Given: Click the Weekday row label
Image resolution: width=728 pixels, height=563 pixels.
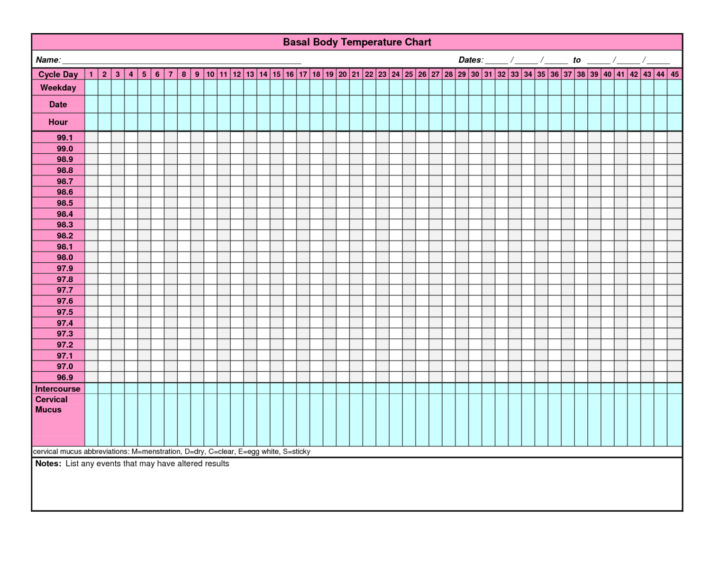Looking at the screenshot, I should (x=58, y=88).
